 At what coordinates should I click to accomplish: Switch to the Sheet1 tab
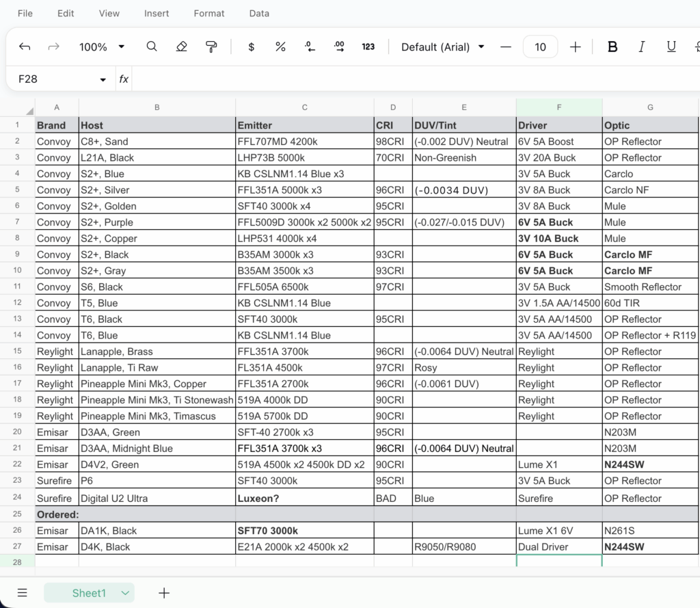pyautogui.click(x=89, y=593)
